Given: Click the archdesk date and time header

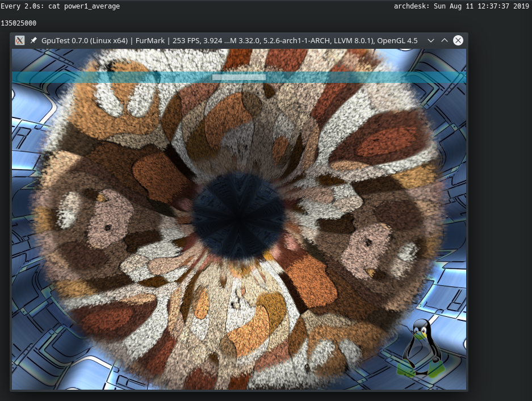Looking at the screenshot, I should [462, 6].
